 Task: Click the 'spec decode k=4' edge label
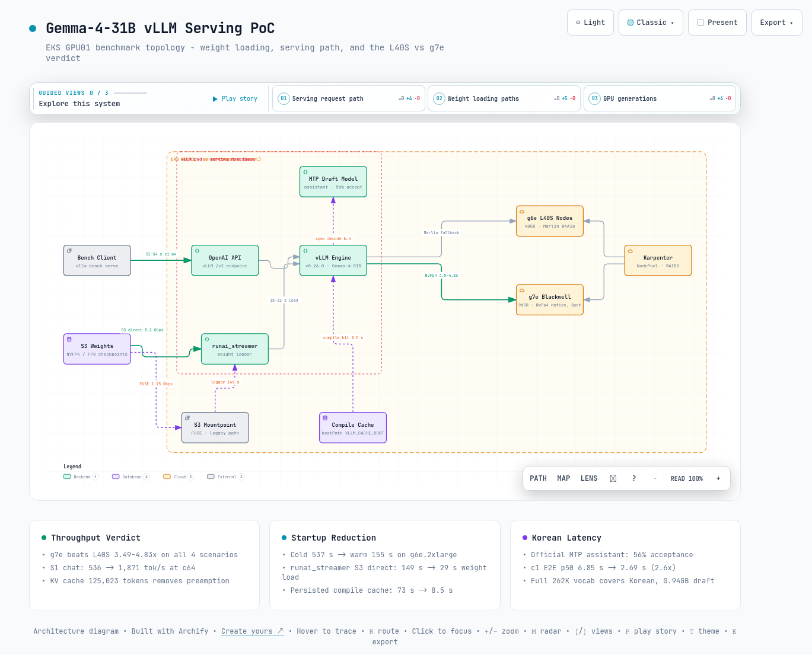point(333,239)
